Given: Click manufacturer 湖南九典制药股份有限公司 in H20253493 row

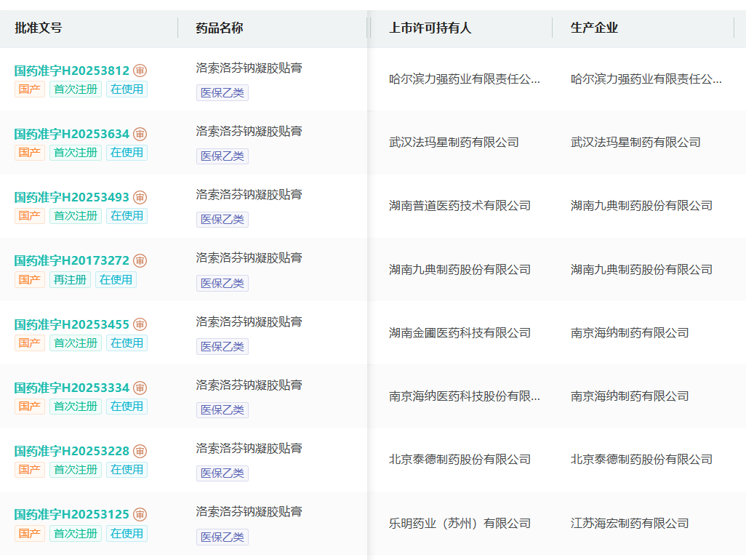Looking at the screenshot, I should 641,206.
